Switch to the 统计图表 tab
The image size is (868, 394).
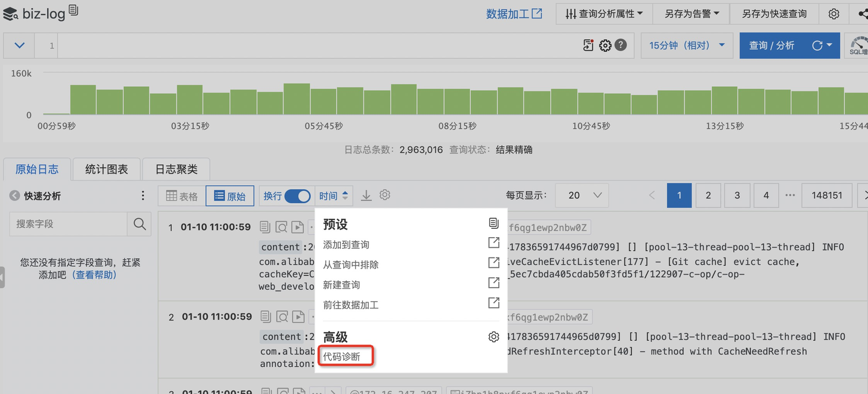106,169
